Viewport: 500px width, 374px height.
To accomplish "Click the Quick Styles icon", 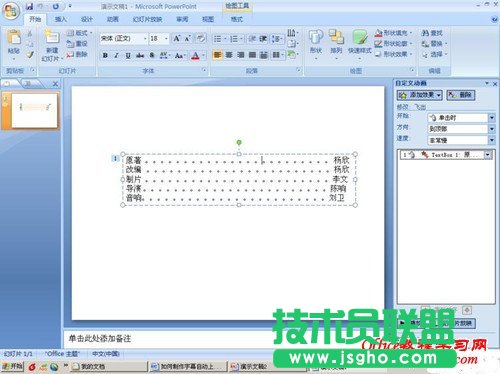I will [359, 37].
